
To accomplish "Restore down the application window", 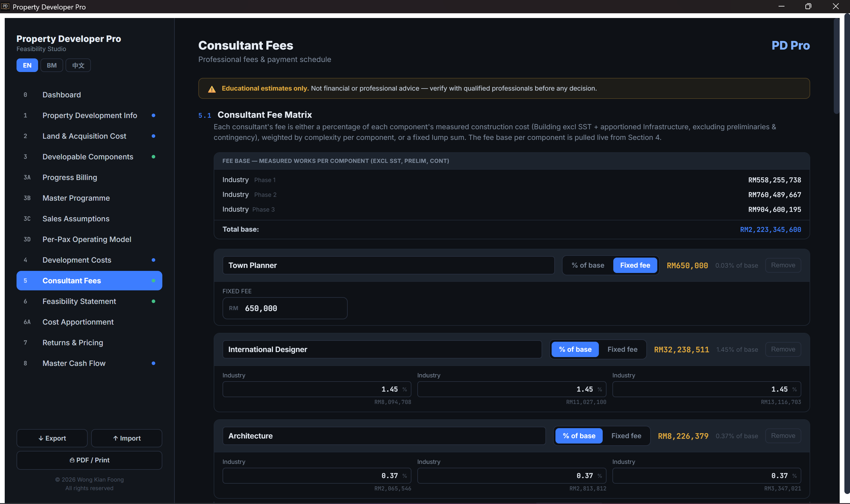I will tap(808, 6).
